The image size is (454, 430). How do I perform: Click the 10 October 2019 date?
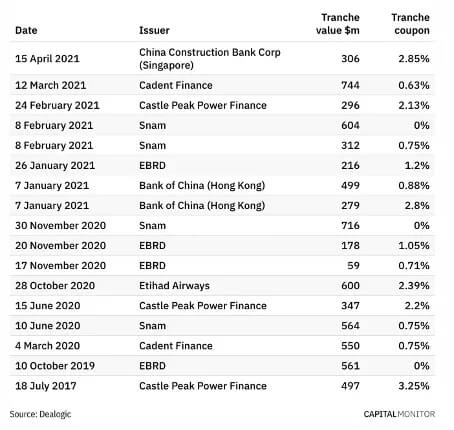(55, 366)
